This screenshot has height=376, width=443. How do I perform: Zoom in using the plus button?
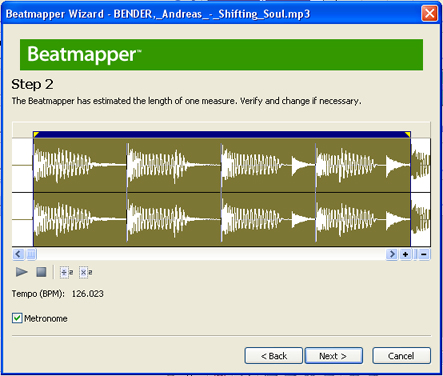coord(405,254)
